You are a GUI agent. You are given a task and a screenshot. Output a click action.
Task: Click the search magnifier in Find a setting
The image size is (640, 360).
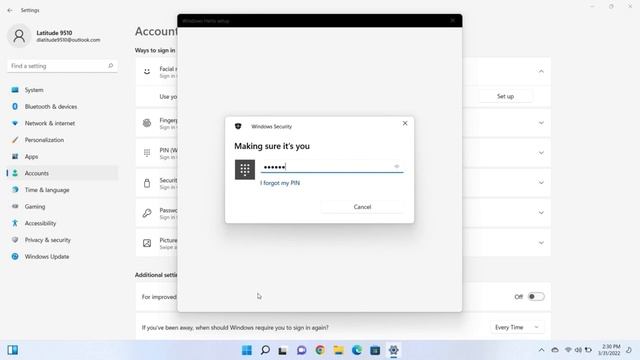pyautogui.click(x=110, y=66)
